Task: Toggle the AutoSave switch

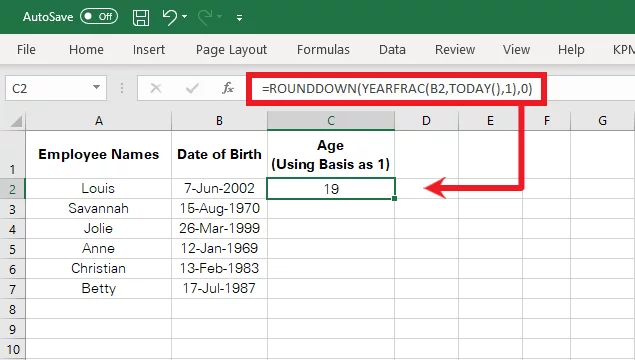Action: click(99, 17)
